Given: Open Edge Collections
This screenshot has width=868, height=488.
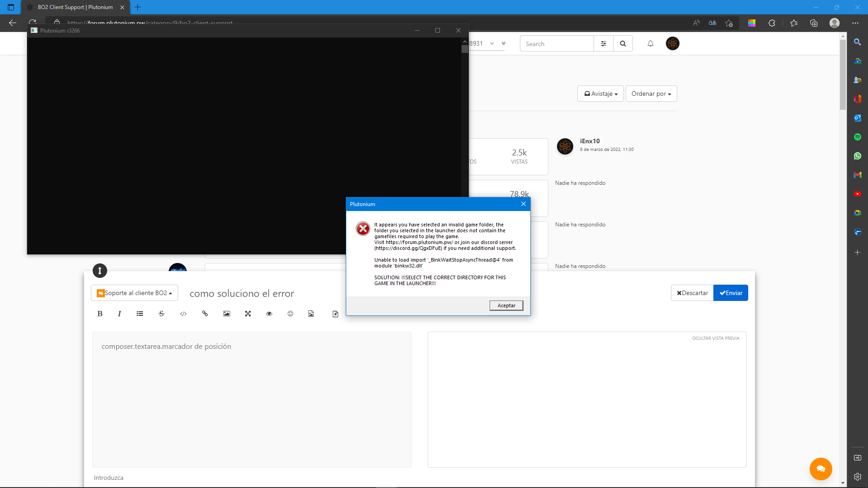Looking at the screenshot, I should click(x=814, y=23).
